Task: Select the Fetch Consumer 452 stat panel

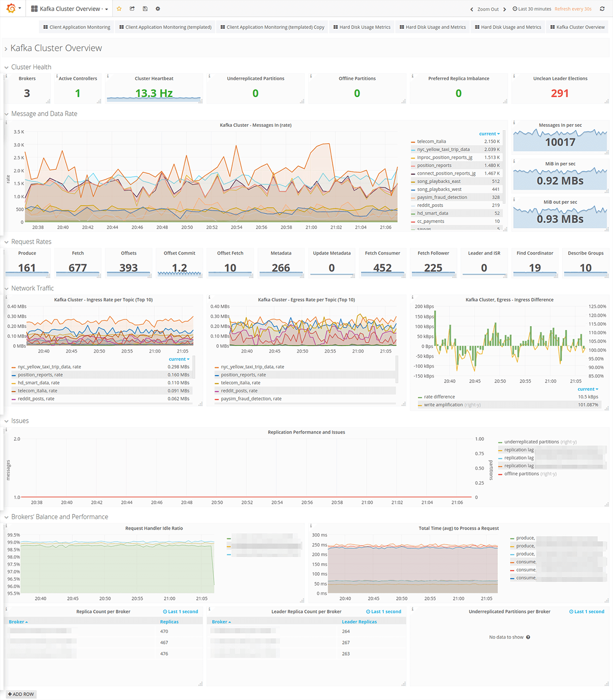Action: click(382, 263)
